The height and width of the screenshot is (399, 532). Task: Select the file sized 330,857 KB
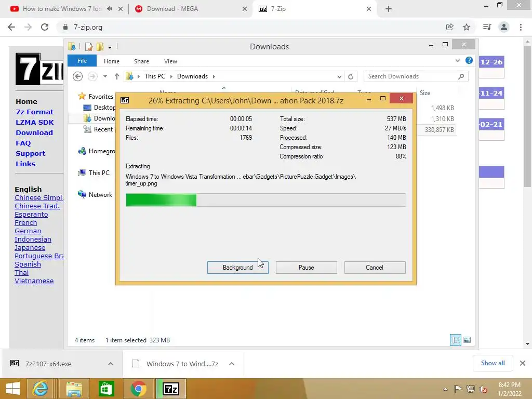click(x=439, y=129)
